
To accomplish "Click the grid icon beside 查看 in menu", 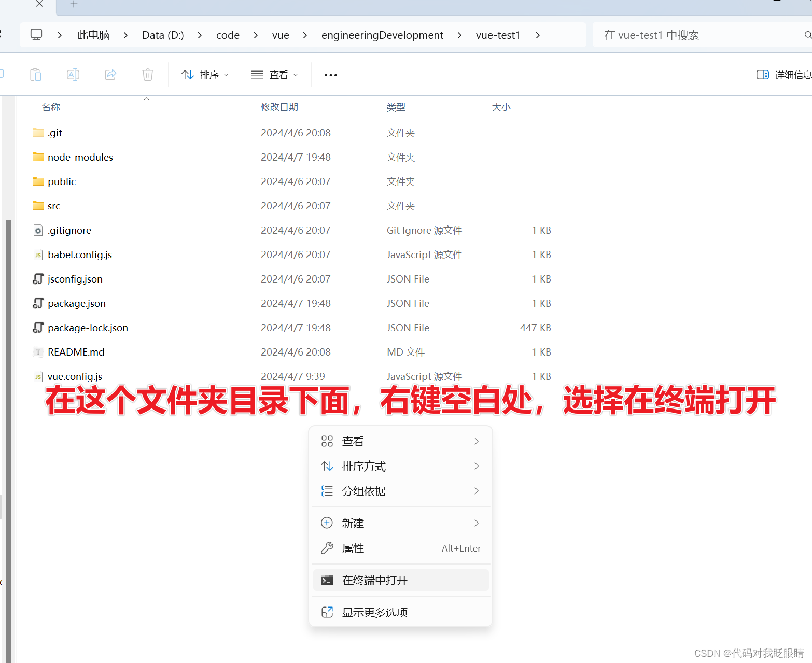I will (x=327, y=441).
